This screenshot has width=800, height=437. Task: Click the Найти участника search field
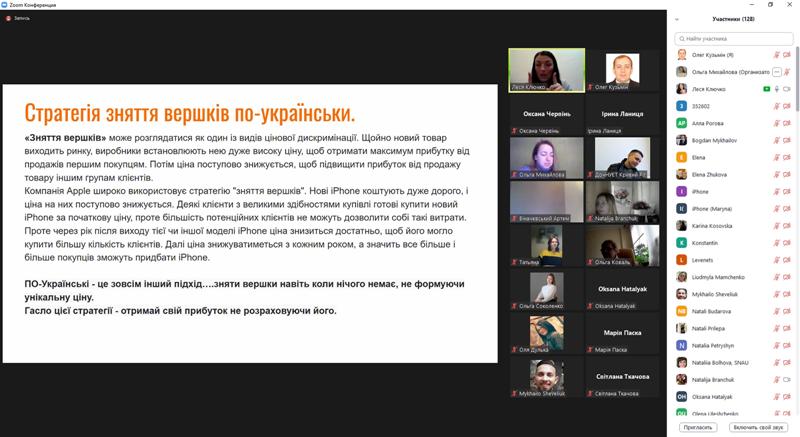pos(733,39)
